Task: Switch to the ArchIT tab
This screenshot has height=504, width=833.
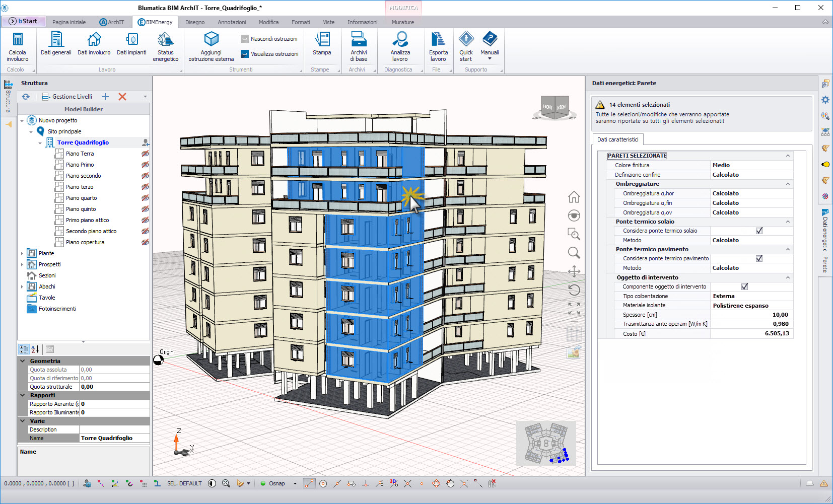Action: tap(111, 22)
